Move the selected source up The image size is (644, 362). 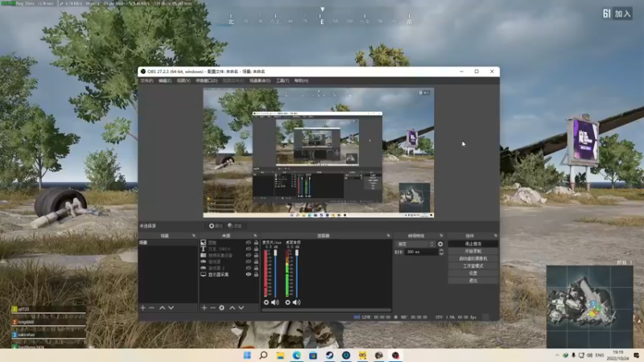point(233,307)
